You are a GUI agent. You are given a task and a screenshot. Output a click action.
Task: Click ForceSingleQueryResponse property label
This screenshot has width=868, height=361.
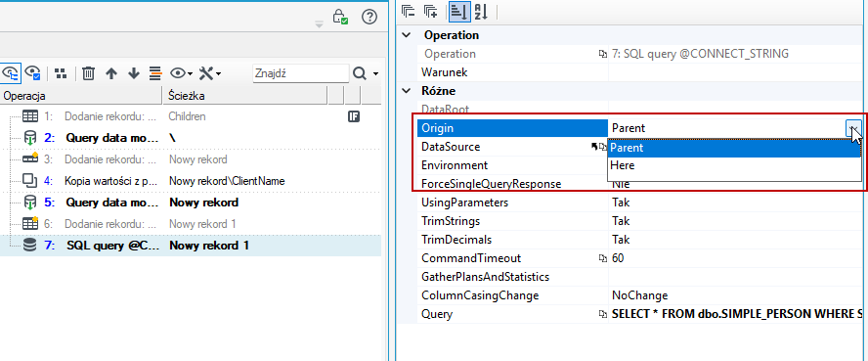[491, 184]
